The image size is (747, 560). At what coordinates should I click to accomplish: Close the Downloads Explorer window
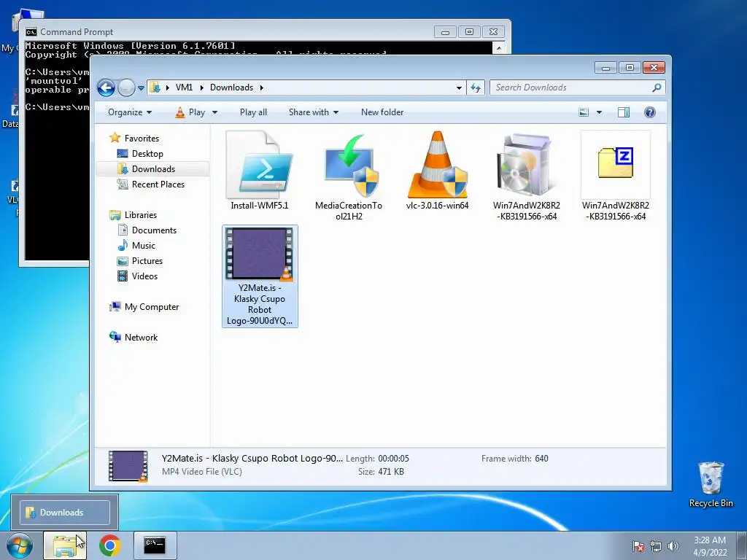pyautogui.click(x=654, y=68)
